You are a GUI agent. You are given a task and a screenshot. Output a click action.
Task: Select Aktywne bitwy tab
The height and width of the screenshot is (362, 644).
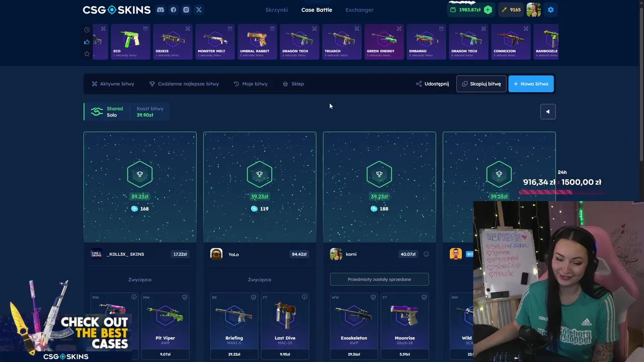[113, 84]
